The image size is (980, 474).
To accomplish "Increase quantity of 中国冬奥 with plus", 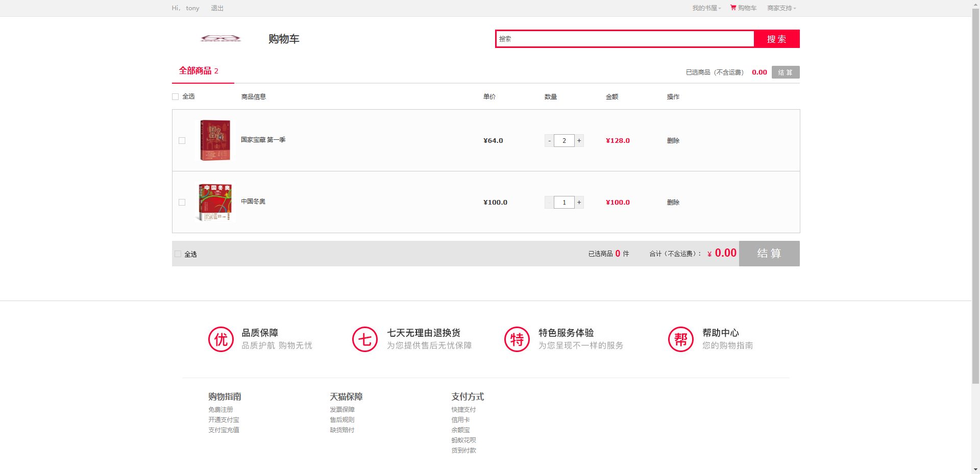I will click(579, 203).
